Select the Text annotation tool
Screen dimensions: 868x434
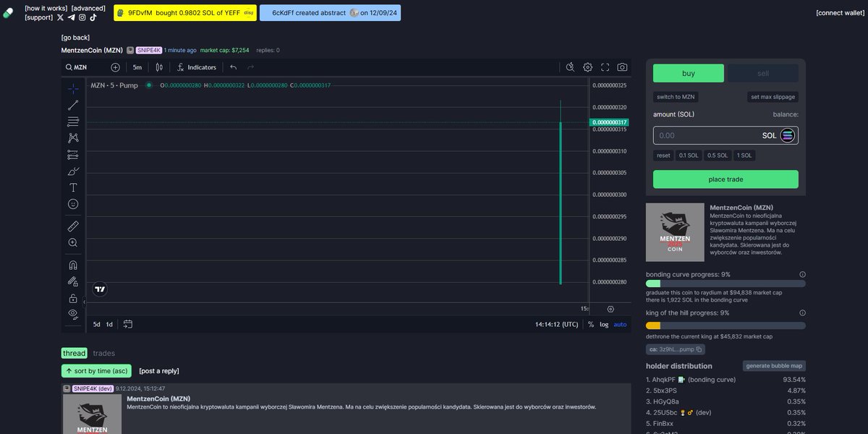point(73,187)
